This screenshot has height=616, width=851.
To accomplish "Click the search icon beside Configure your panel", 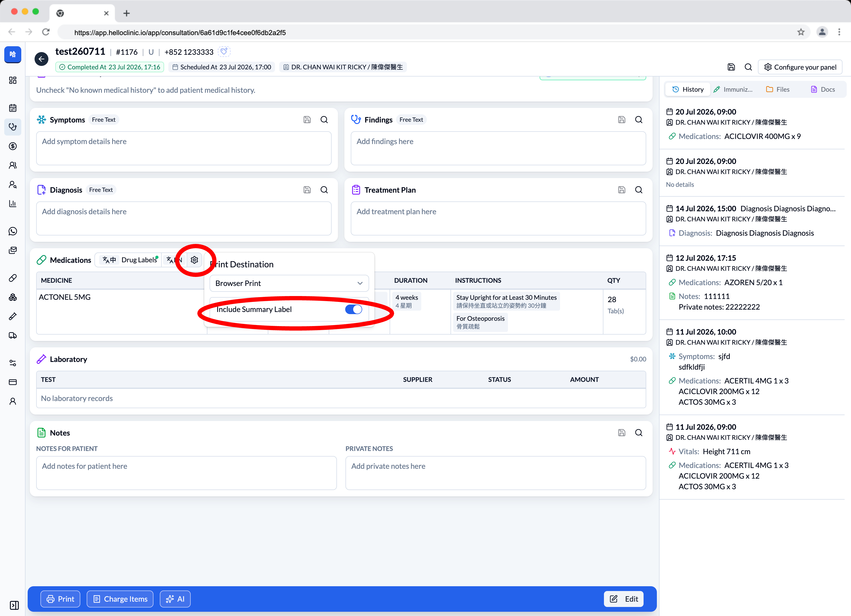I will point(748,67).
